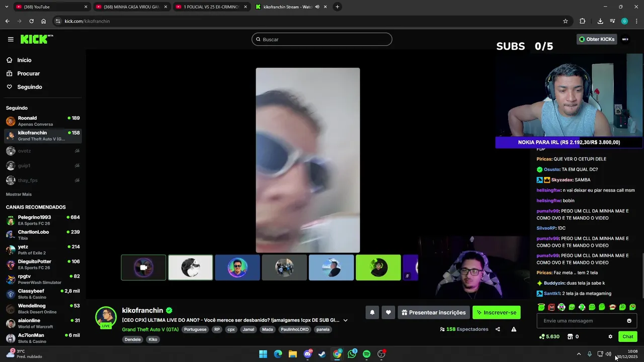
Task: Open recommended channel aiaionline
Action: [x=43, y=323]
